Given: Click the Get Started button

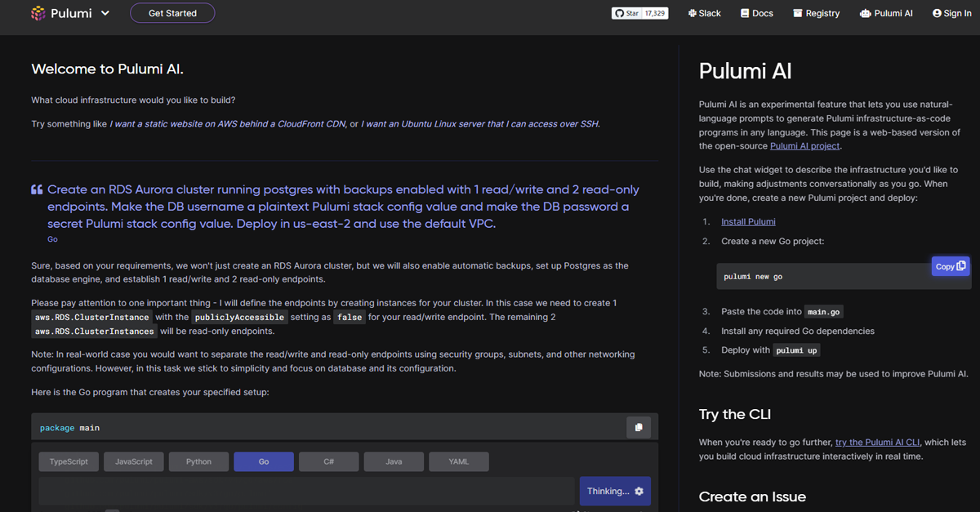Looking at the screenshot, I should click(172, 13).
